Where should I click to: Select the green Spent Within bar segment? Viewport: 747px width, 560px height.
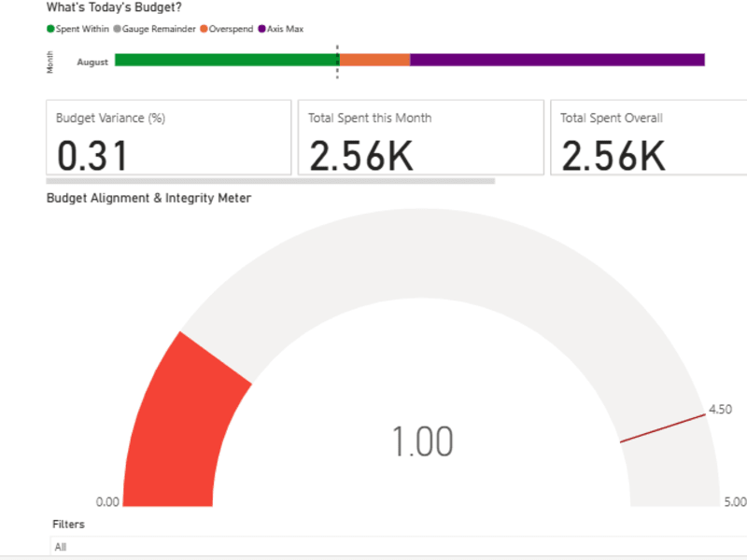(x=227, y=60)
